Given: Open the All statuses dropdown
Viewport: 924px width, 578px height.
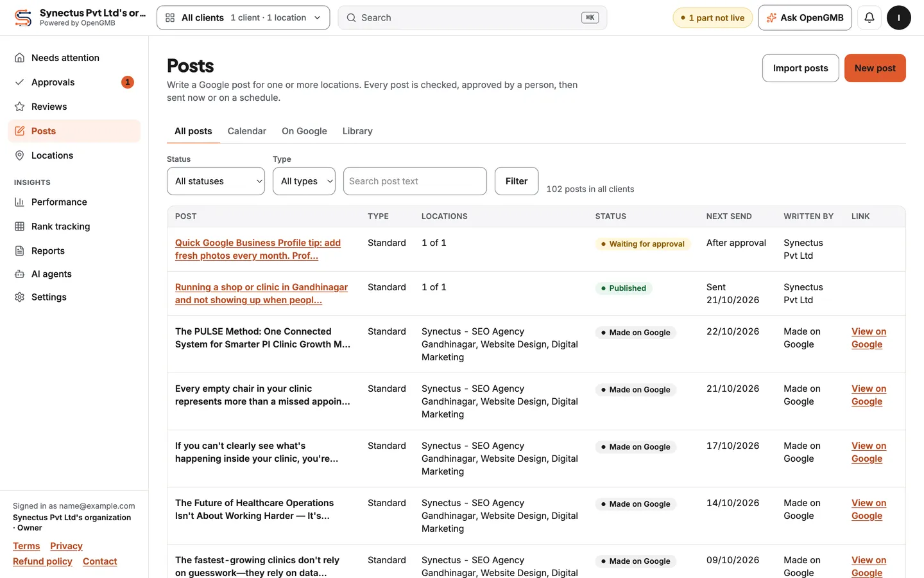Looking at the screenshot, I should tap(216, 181).
